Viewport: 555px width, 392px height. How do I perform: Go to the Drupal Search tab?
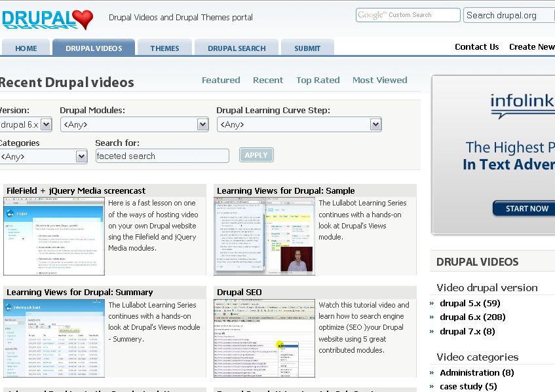[237, 48]
